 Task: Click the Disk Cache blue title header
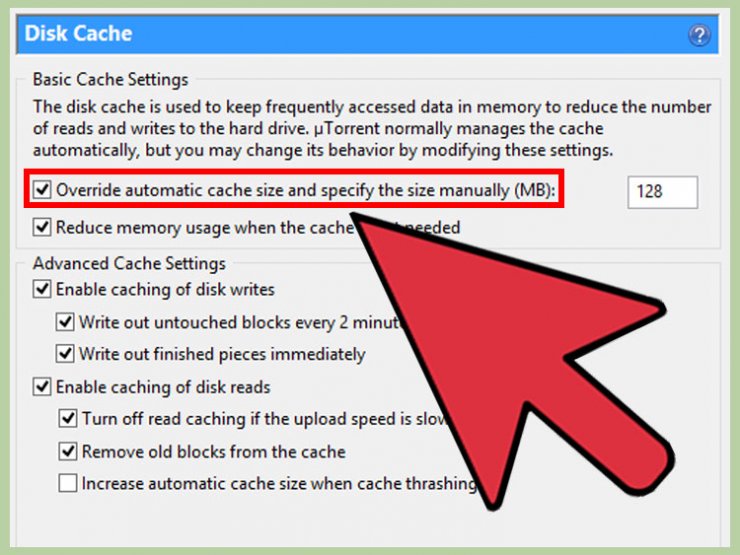[x=367, y=34]
